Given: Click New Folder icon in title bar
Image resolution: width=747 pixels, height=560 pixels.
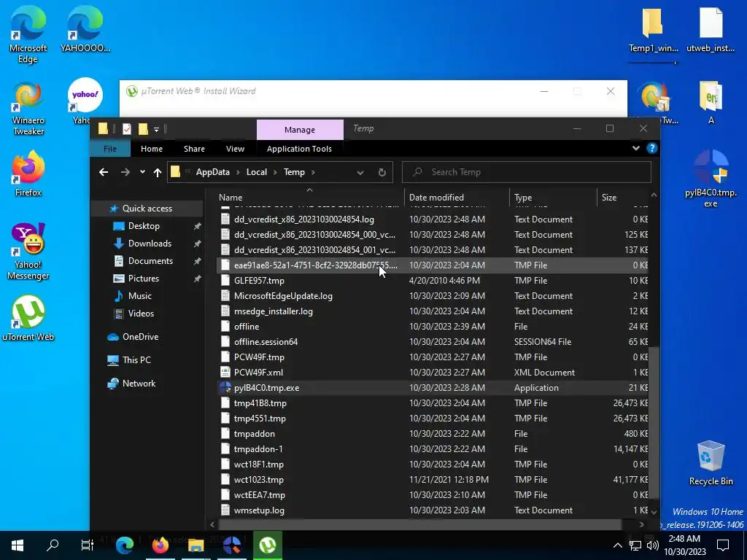Looking at the screenshot, I should coord(143,129).
